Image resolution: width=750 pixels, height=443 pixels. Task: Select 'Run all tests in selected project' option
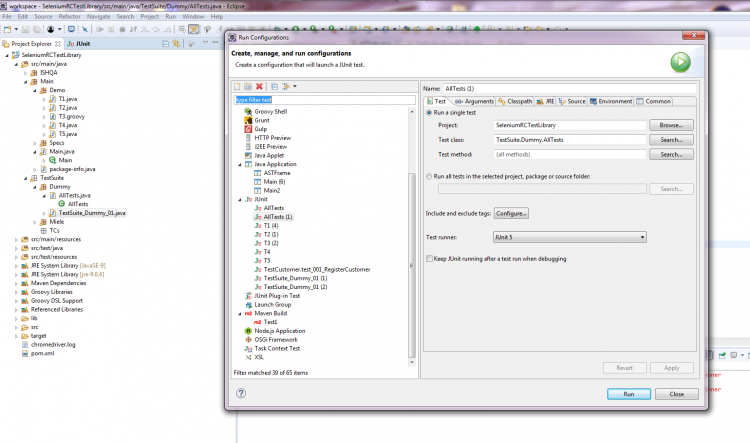point(430,176)
